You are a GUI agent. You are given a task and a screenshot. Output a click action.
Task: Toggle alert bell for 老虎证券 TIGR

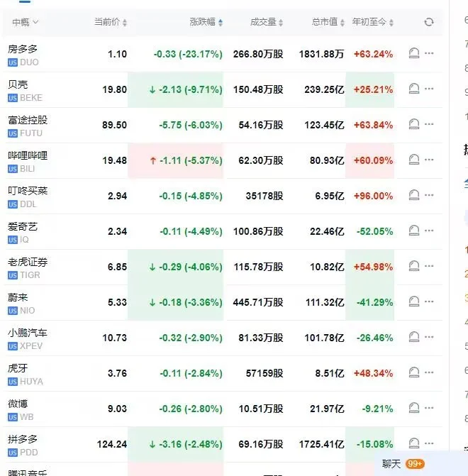coord(414,267)
